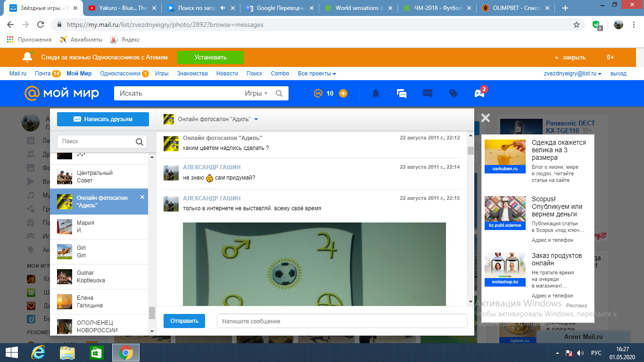Image resolution: width=644 pixels, height=362 pixels.
Task: Click the Написать друзьям button
Action: tap(103, 119)
